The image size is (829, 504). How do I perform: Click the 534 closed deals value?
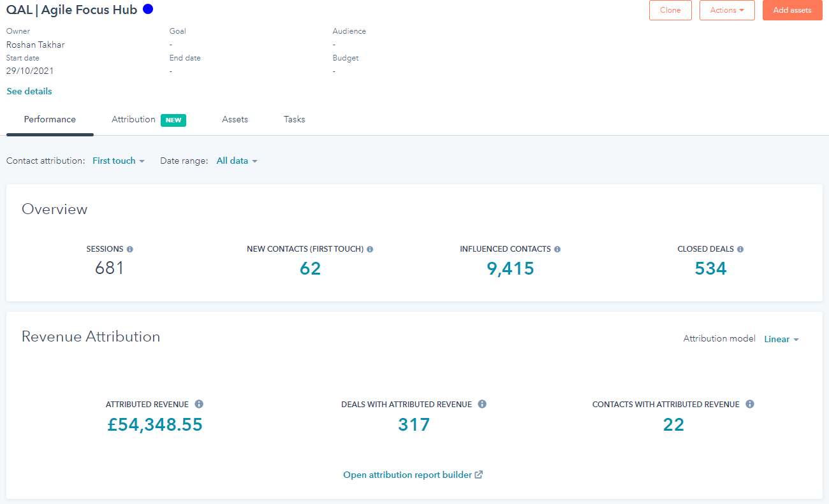tap(710, 269)
